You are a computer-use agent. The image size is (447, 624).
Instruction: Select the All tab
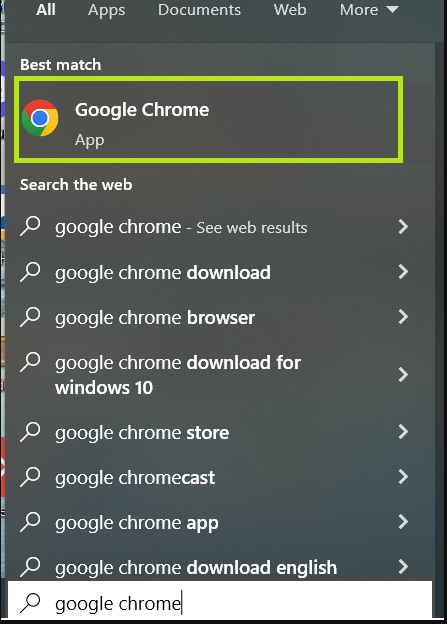point(46,10)
